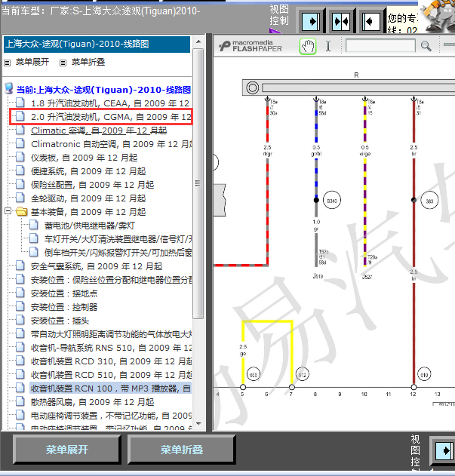
Task: Click the folder icon of 基本装备
Action: coord(22,211)
